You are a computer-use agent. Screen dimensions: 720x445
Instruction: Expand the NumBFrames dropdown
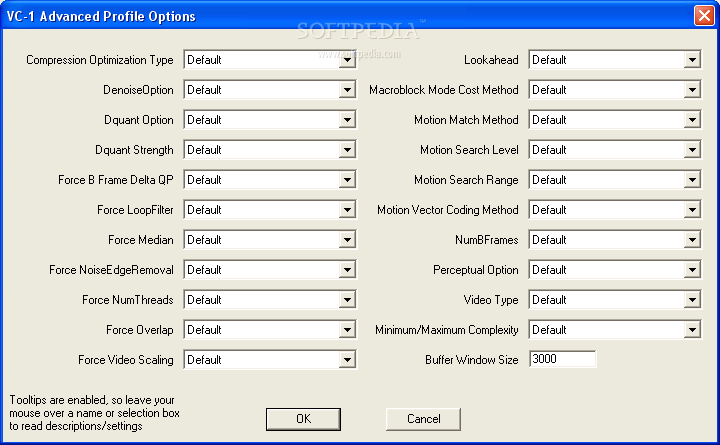(x=614, y=240)
